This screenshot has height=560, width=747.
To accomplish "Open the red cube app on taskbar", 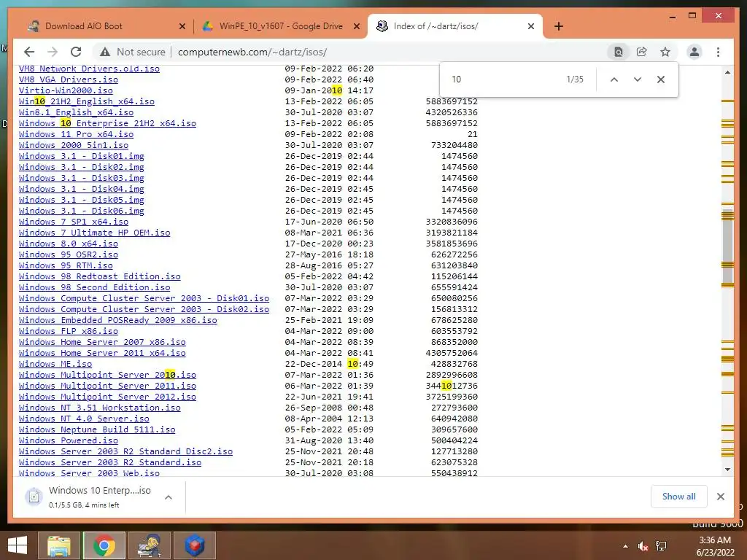I will coord(194,545).
